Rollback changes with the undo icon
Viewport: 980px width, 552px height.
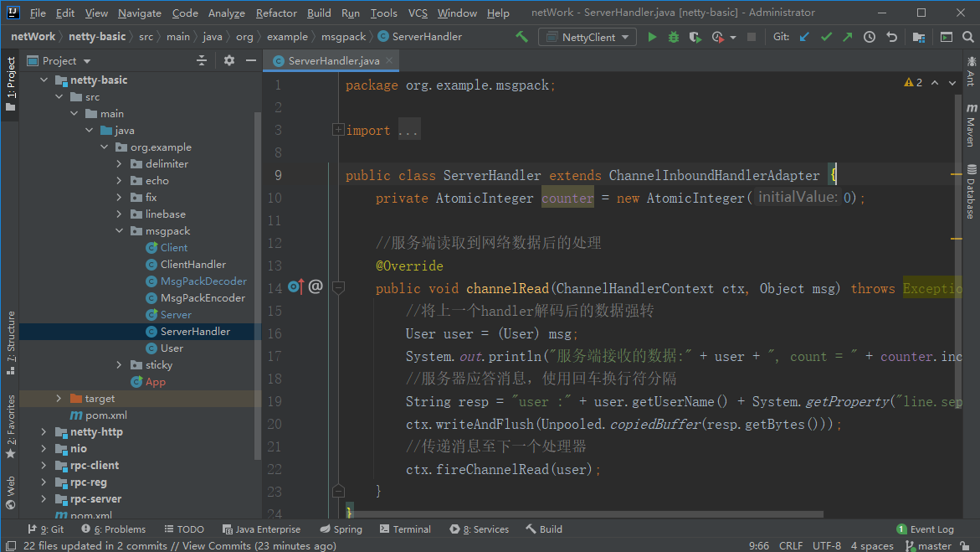click(892, 37)
